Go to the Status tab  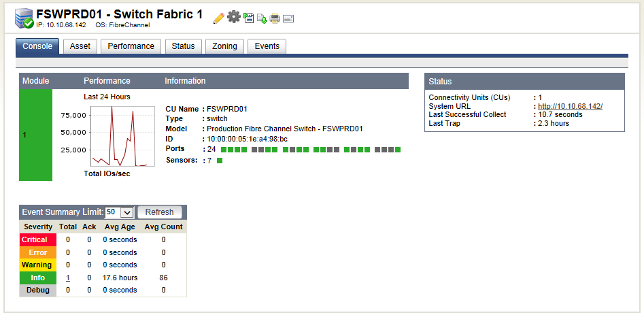click(183, 46)
